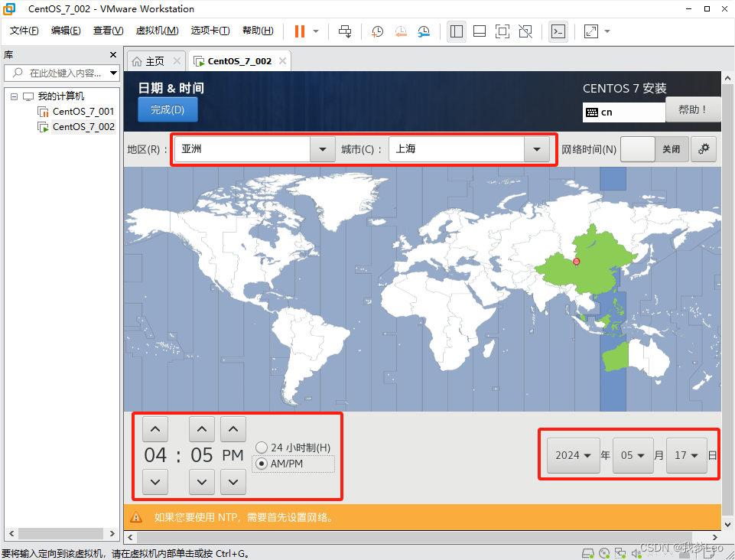Close the 主页 tab
The height and width of the screenshot is (560, 735).
tap(177, 61)
